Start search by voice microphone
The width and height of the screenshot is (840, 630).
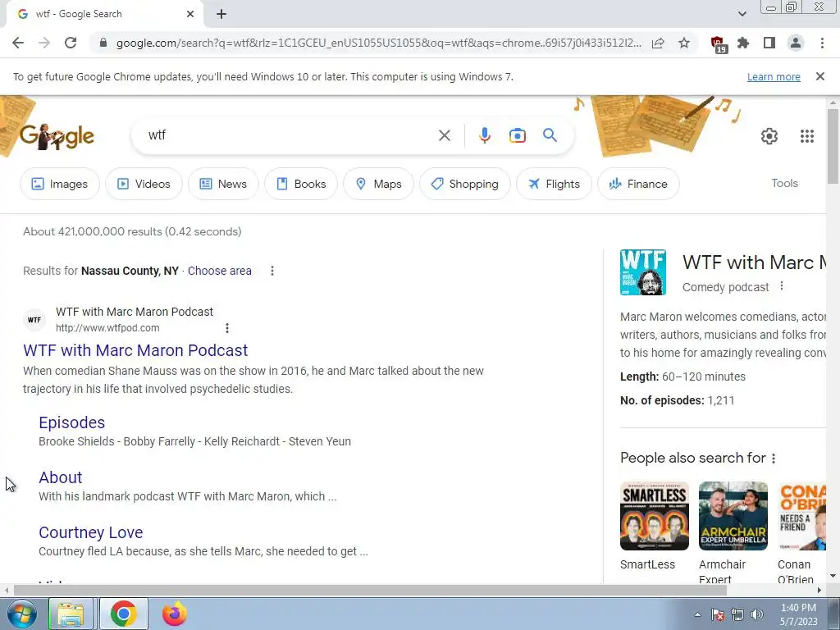tap(485, 135)
